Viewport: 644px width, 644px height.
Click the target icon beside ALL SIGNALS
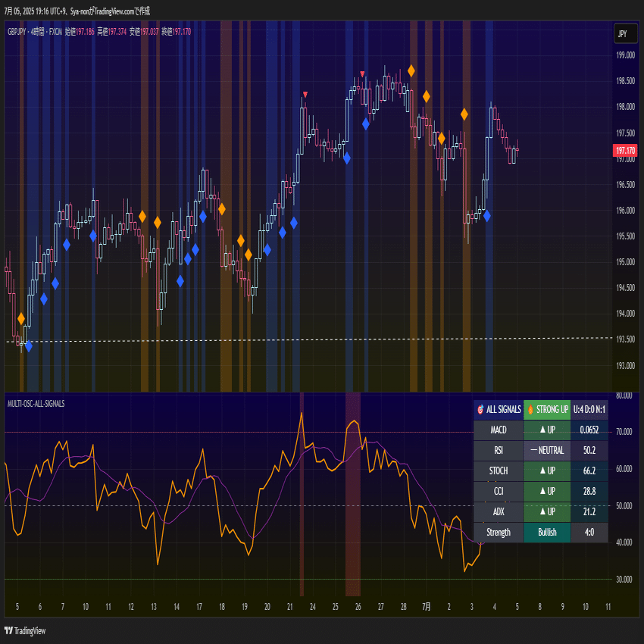[x=480, y=409]
